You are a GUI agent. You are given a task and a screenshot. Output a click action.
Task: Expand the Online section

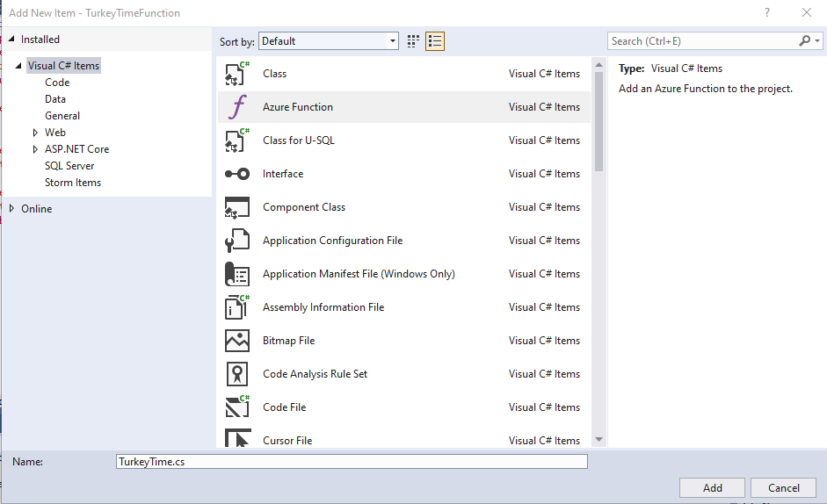[11, 208]
